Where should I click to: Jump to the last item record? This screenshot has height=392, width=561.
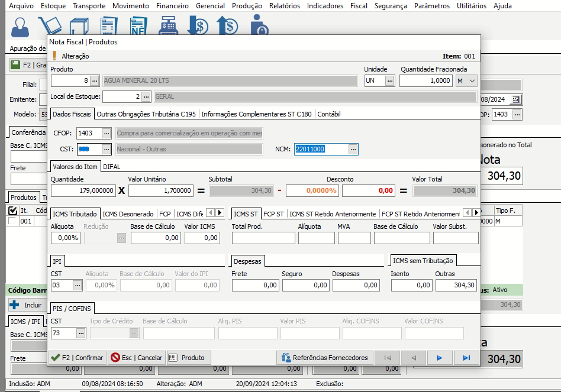[x=466, y=358]
